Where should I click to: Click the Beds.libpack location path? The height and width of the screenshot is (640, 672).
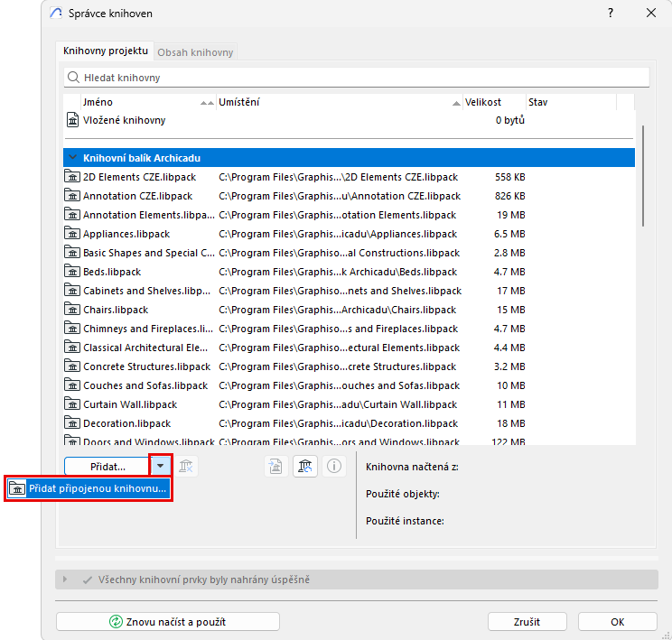pyautogui.click(x=338, y=271)
